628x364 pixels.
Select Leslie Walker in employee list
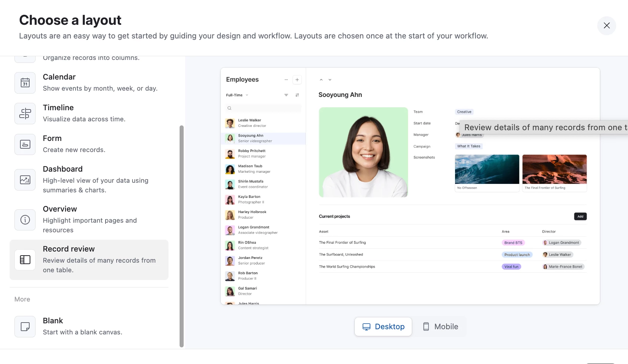(x=263, y=123)
